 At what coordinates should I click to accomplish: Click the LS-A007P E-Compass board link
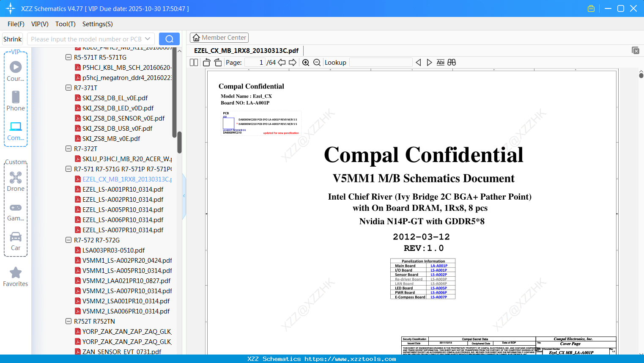(439, 297)
